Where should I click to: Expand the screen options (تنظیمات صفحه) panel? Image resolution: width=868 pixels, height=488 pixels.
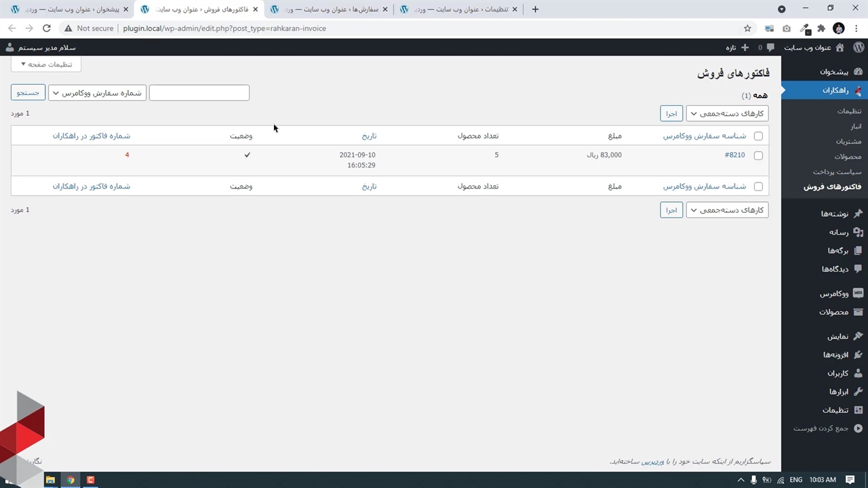coord(46,64)
